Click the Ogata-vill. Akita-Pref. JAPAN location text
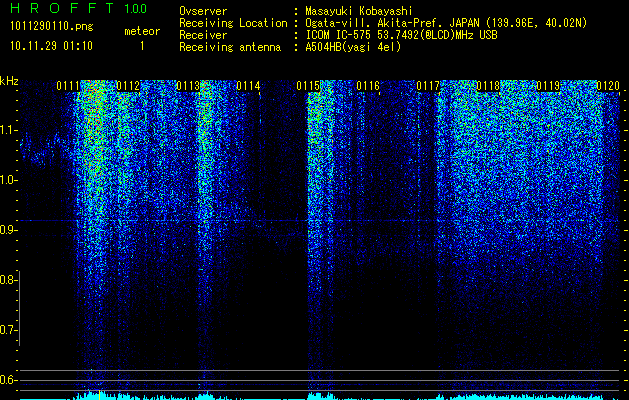The width and height of the screenshot is (629, 400). click(x=446, y=23)
